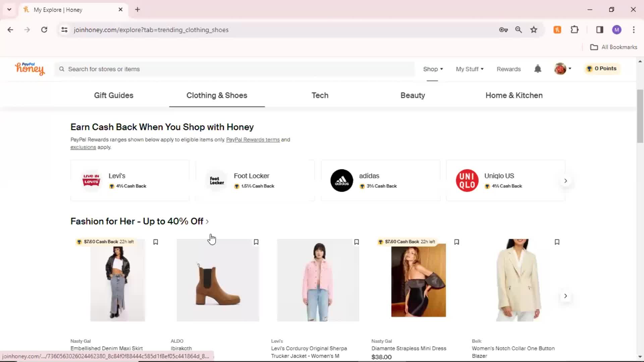Bookmark the Embellished Denim Maxi Skirt

tap(156, 242)
